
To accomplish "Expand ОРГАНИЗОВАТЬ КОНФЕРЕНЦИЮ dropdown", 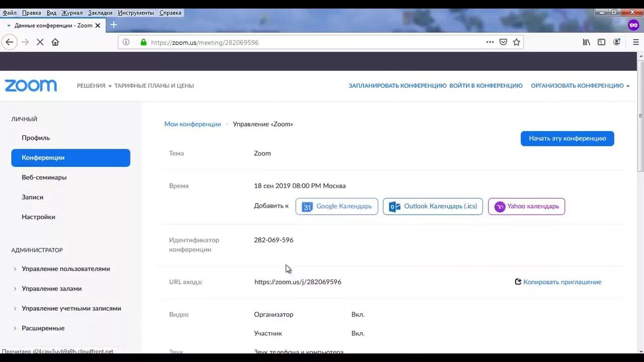I will [580, 86].
